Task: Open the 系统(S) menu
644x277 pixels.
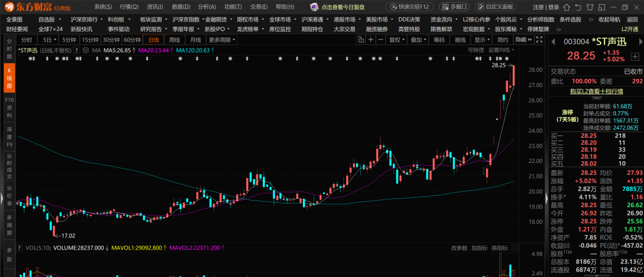Action: pyautogui.click(x=103, y=7)
